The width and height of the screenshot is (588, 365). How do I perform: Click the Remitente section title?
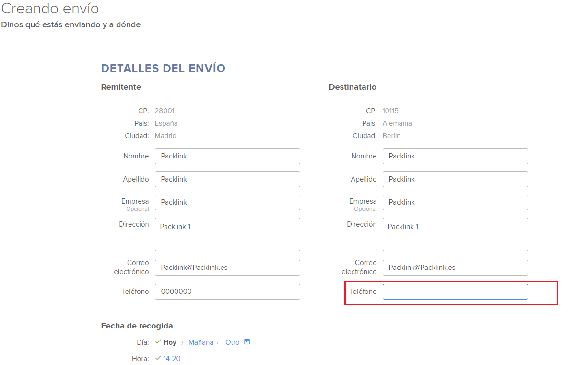(x=121, y=87)
